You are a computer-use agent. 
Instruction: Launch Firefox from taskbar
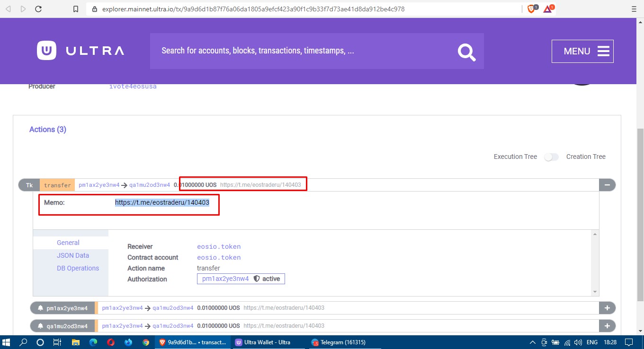[128, 342]
